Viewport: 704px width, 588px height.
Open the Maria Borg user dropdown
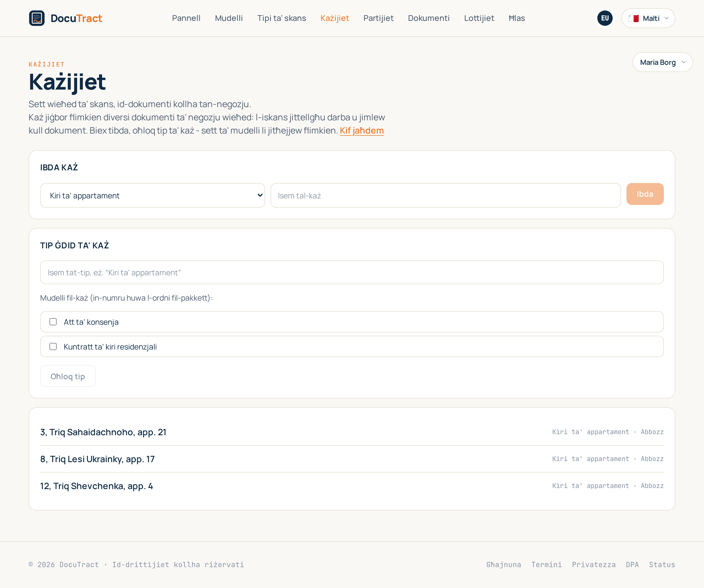tap(662, 62)
